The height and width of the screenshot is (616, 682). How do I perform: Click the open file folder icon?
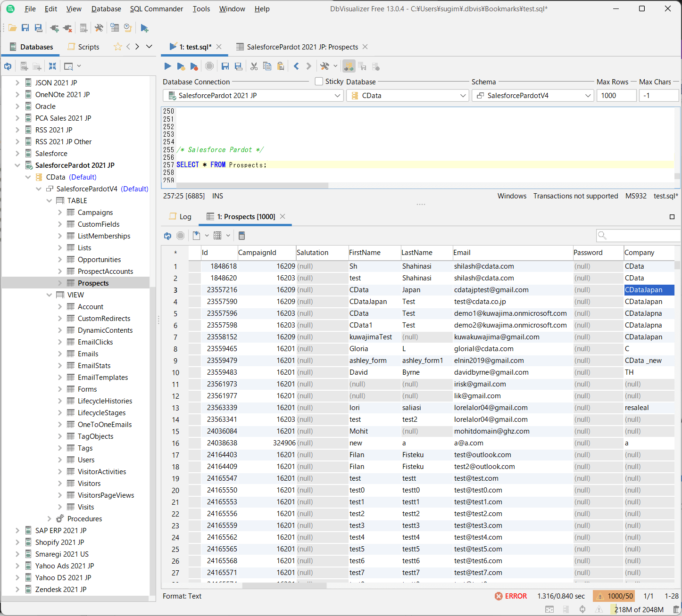12,28
